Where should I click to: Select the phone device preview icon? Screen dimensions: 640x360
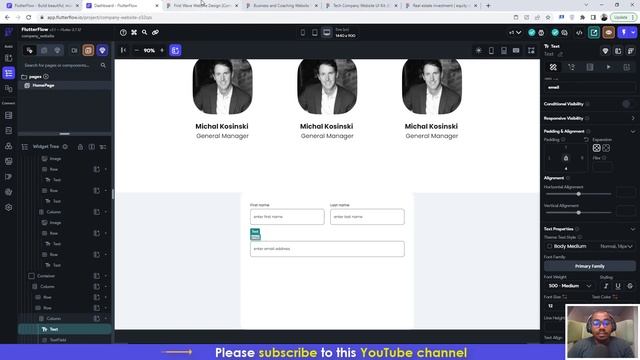tap(302, 33)
